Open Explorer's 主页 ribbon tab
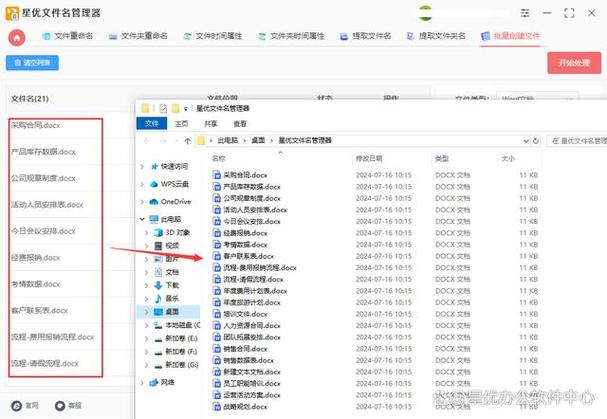Viewport: 607px width, 419px height. point(181,124)
